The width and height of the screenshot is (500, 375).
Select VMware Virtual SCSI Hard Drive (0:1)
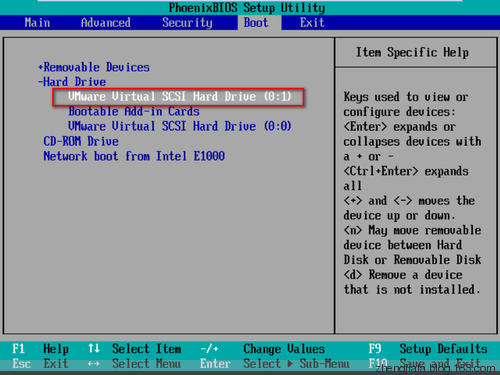pos(180,97)
